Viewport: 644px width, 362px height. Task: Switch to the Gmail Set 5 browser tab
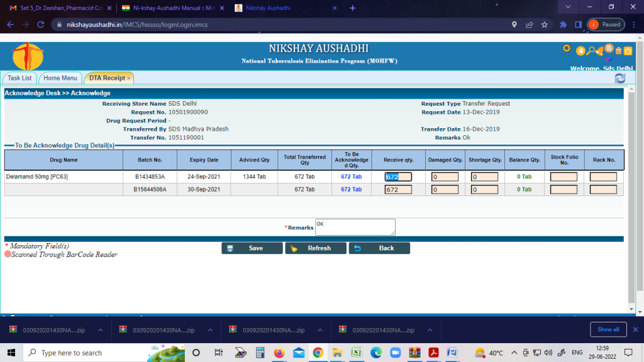pyautogui.click(x=61, y=8)
